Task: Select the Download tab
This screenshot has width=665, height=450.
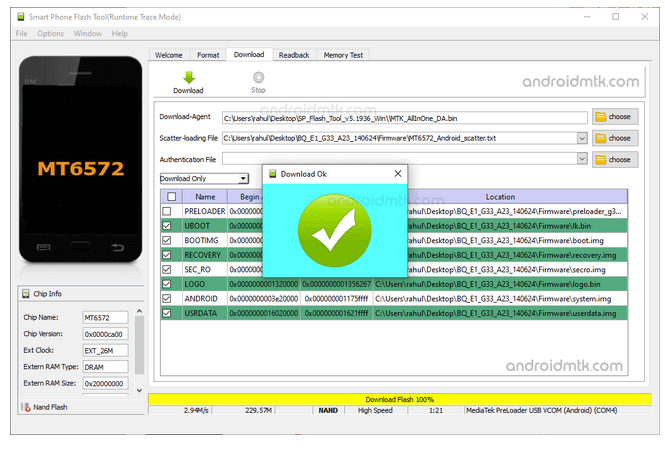Action: pyautogui.click(x=249, y=54)
